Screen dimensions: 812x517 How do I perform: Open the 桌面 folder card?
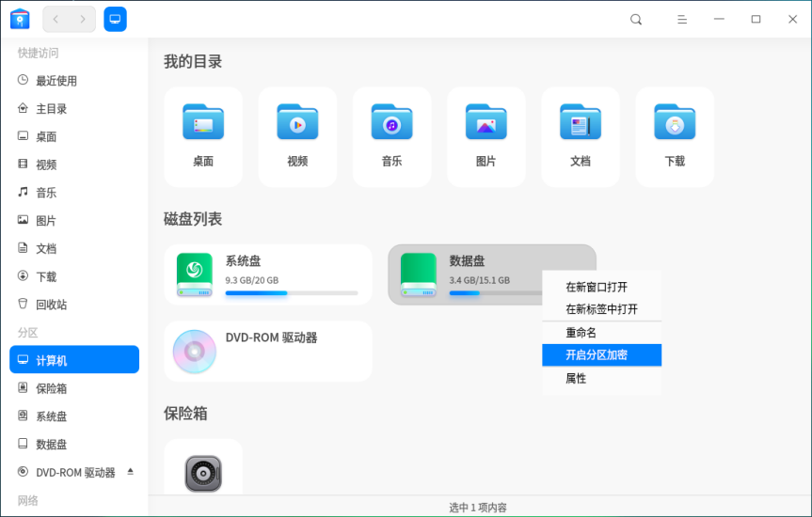[x=203, y=136]
